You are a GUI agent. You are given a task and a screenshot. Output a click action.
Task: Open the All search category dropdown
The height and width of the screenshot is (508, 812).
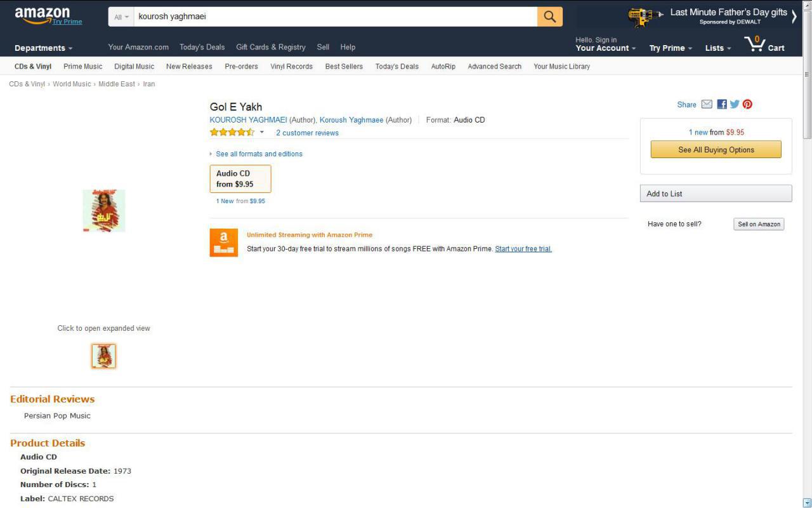pos(121,17)
